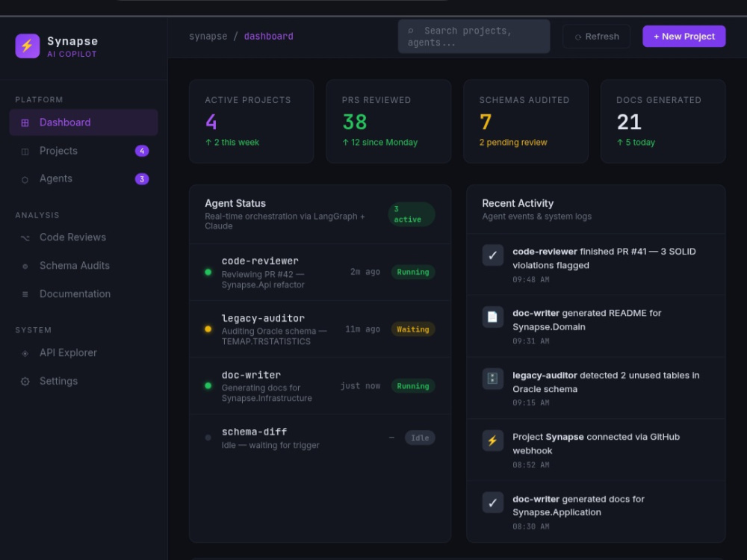Select the schema-diff agent name
Screen dimensions: 747x560
[255, 432]
